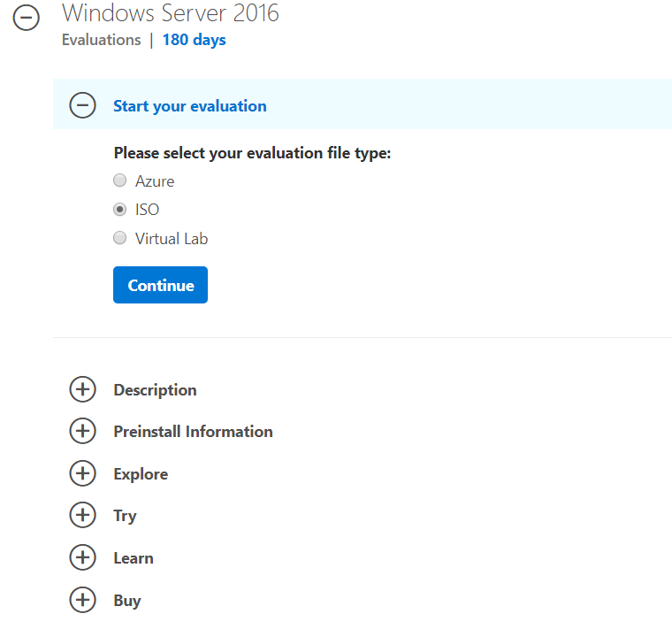Click the Preinstall Information title text
This screenshot has height=637, width=672.
(194, 432)
